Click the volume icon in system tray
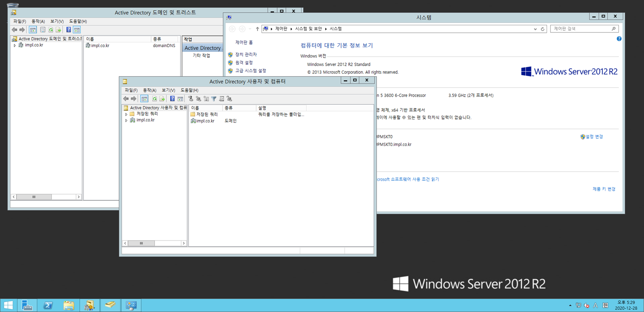Image resolution: width=644 pixels, height=312 pixels. click(x=586, y=305)
